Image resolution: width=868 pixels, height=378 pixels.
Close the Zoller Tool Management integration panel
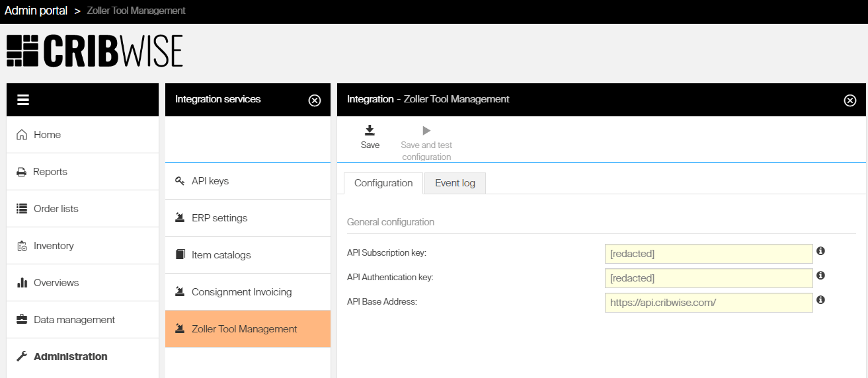point(850,100)
